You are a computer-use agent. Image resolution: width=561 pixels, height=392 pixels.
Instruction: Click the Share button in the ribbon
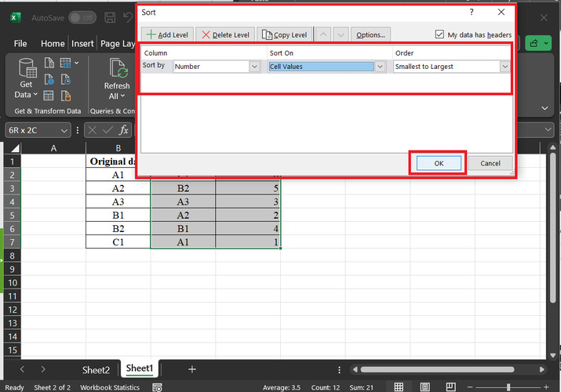(538, 44)
